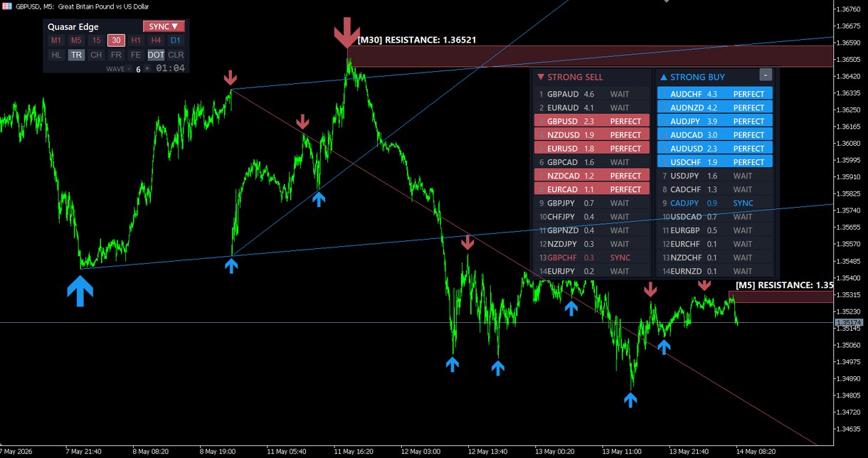This screenshot has height=458, width=868.
Task: Select USDCHF in the Strong Buy list
Action: 715,162
